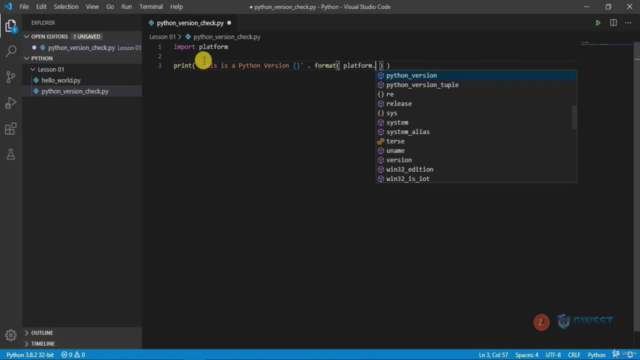
Task: Choose the win32_edition suggestion
Action: coord(476,169)
